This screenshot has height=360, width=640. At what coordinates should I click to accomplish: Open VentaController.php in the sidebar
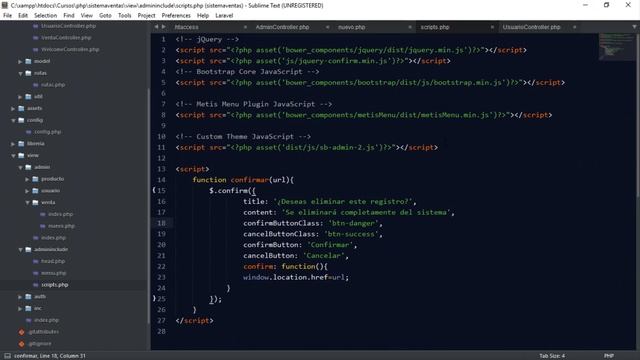(x=66, y=38)
